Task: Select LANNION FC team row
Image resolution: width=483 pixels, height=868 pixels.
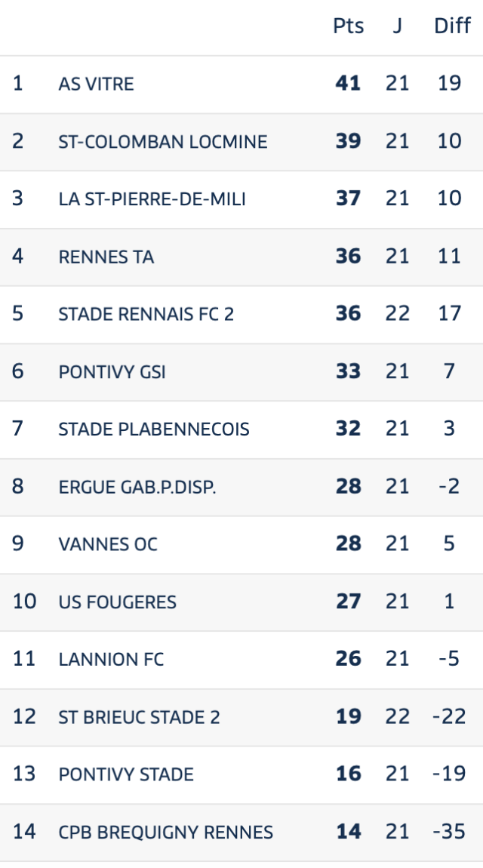Action: point(241,660)
